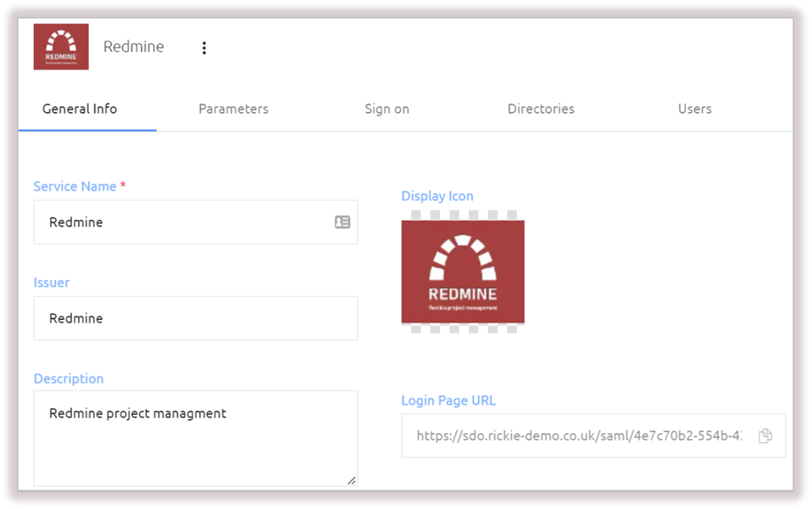Click the Login Page URL label

[x=448, y=400]
